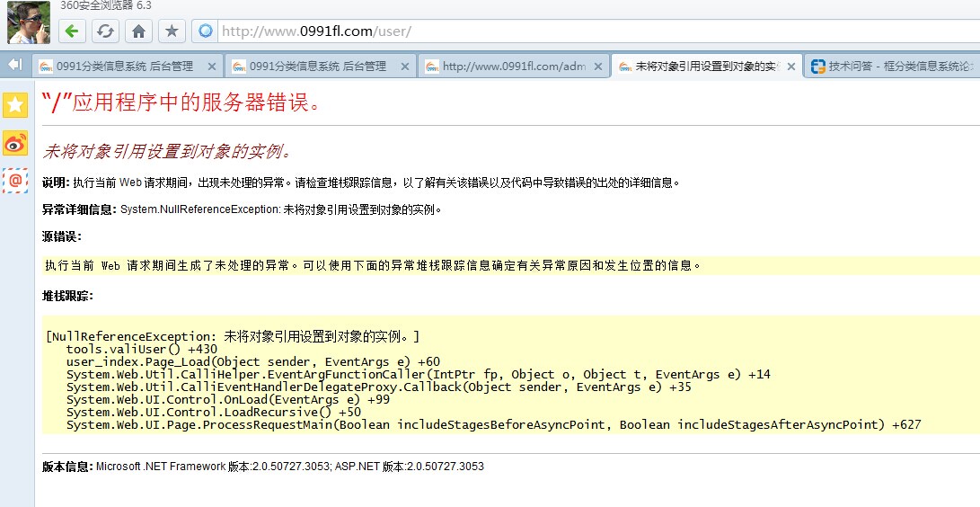980x507 pixels.
Task: Open the Weibo sidebar icon
Action: tap(15, 142)
